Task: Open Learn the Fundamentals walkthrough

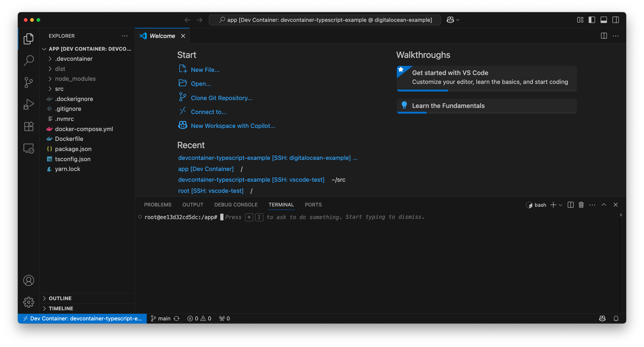Action: tap(486, 106)
